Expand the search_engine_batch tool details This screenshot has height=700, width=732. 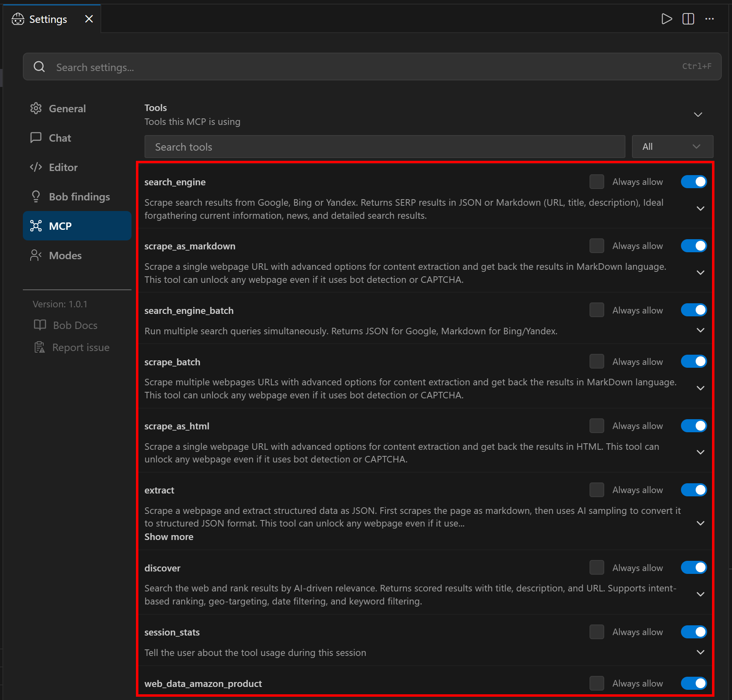(x=701, y=330)
